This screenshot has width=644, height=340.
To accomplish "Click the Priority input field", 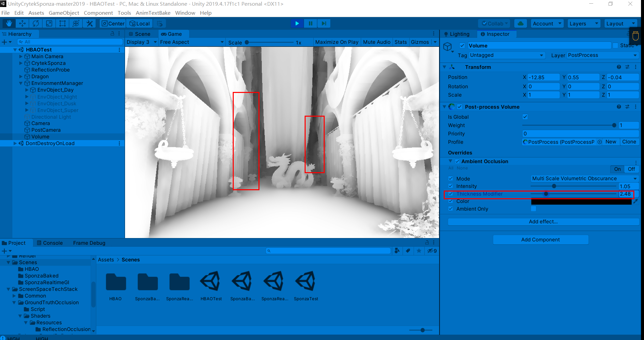I will 580,133.
